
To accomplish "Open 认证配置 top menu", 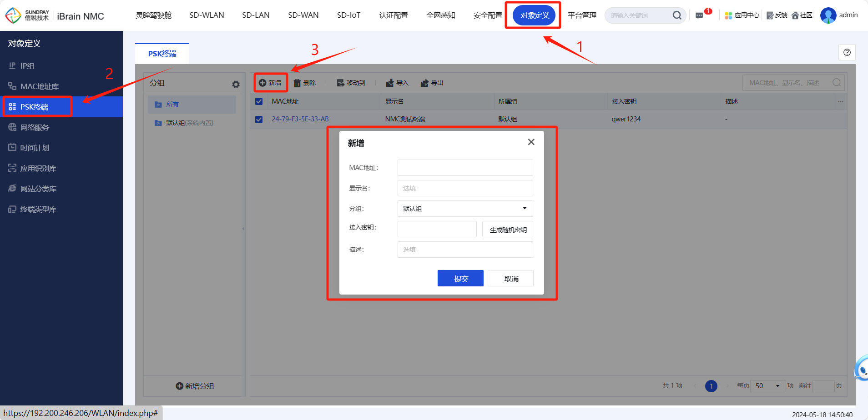I will pyautogui.click(x=394, y=15).
